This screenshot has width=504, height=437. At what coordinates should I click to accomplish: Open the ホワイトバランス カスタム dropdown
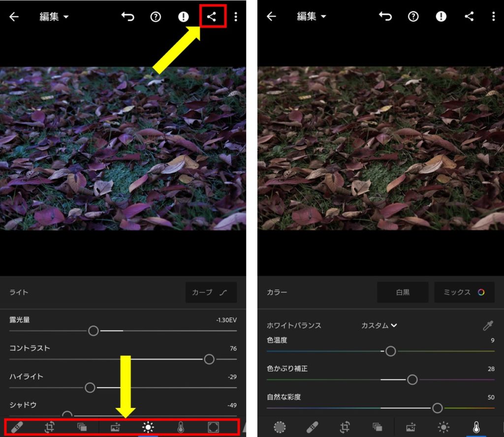click(379, 325)
